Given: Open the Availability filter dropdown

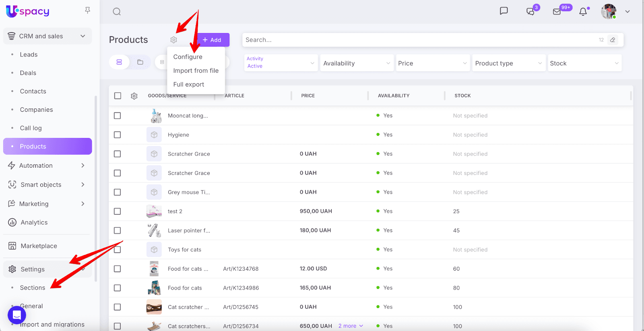Looking at the screenshot, I should (x=356, y=63).
